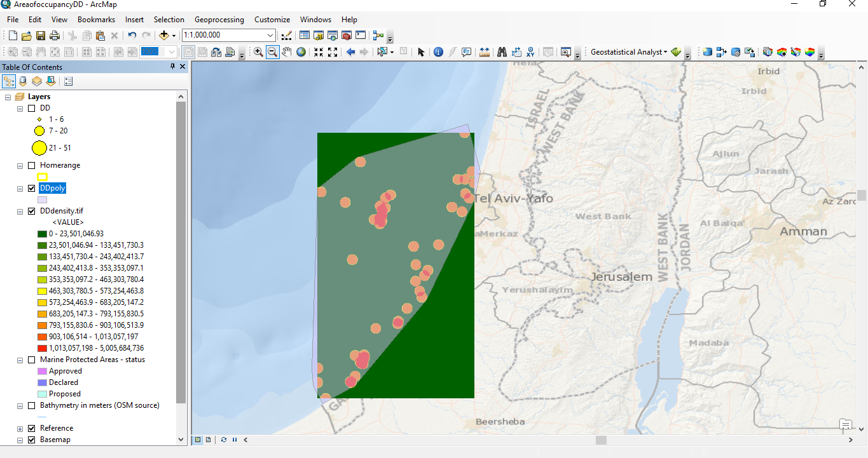The width and height of the screenshot is (868, 458).
Task: Activate the Select Elements arrow tool
Action: (421, 52)
